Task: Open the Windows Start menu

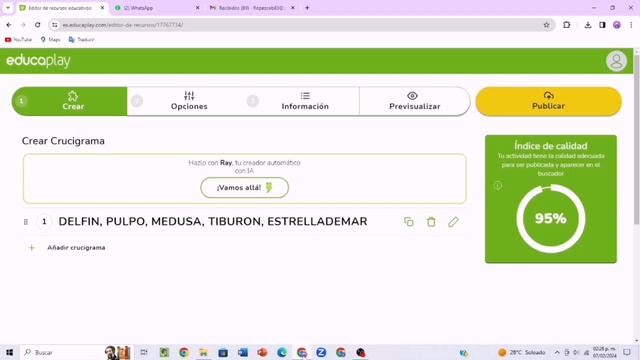Action: pos(9,352)
